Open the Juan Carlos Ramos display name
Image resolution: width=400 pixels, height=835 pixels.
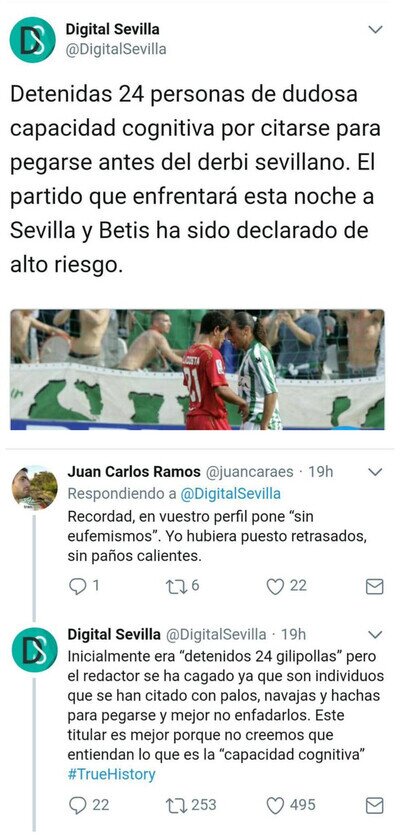tap(134, 472)
